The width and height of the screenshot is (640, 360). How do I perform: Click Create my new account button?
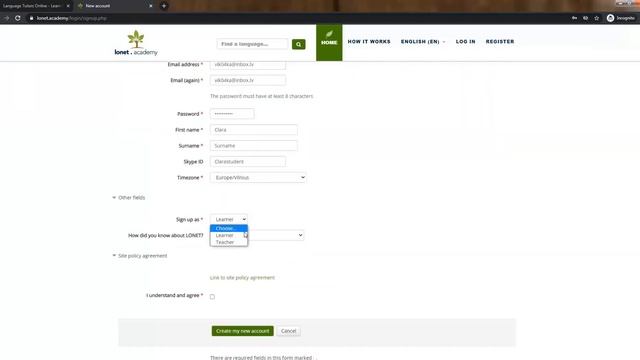coord(242,331)
